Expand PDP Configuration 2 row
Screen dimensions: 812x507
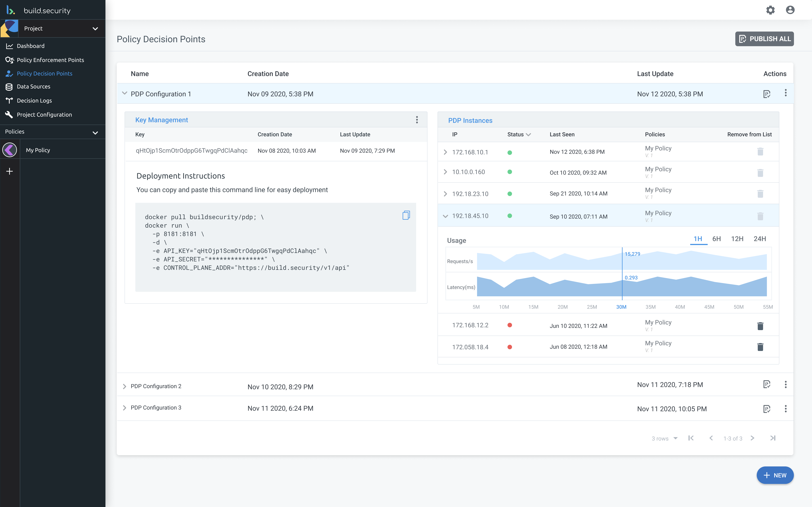click(124, 386)
